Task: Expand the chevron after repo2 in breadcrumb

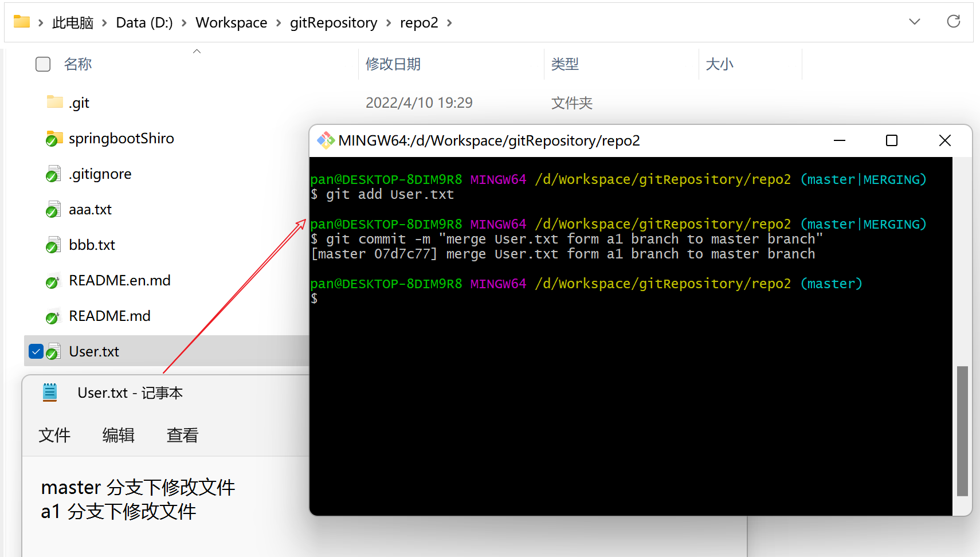Action: coord(449,23)
